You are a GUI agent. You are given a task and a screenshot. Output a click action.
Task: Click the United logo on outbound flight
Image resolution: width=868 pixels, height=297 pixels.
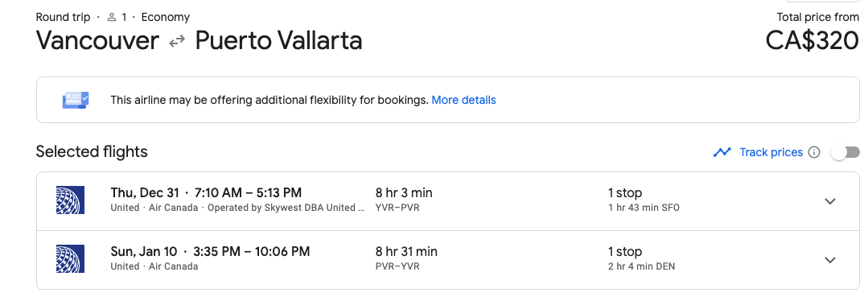[70, 200]
